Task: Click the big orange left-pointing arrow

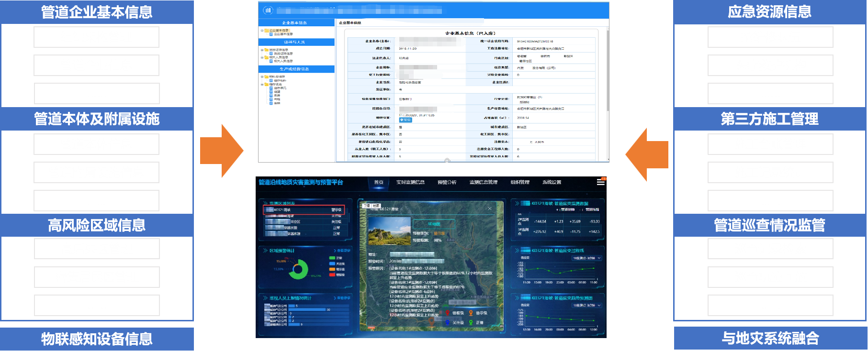Action: (x=646, y=154)
